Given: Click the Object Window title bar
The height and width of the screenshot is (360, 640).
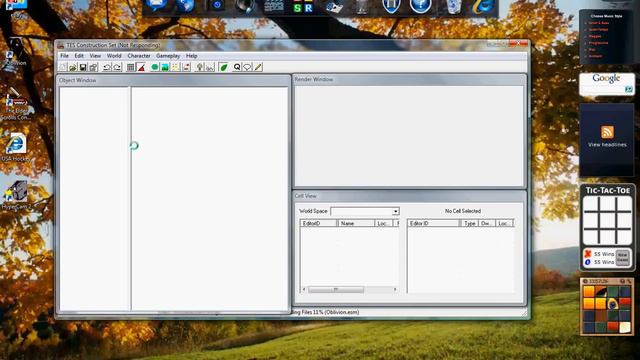Looking at the screenshot, I should click(x=173, y=80).
